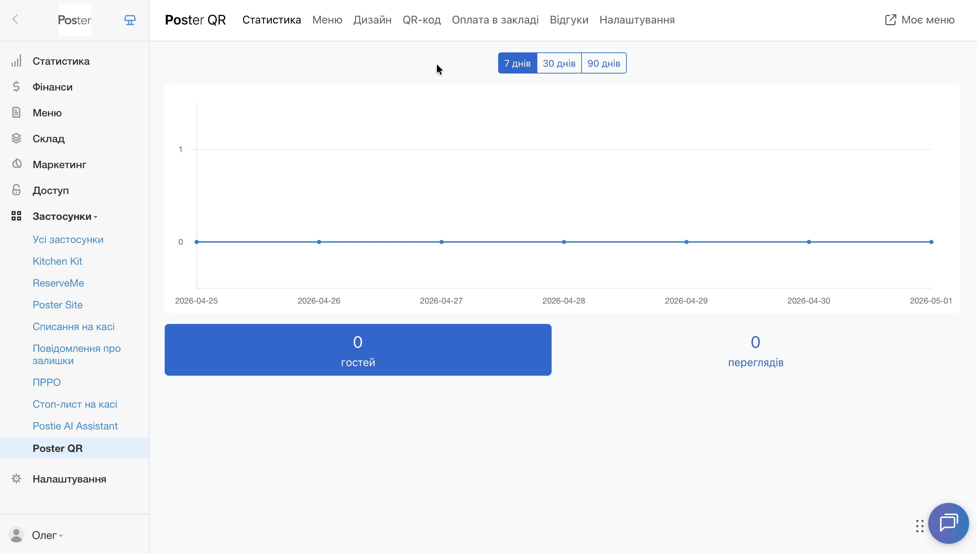The image size is (980, 554).
Task: Open Усі застосунки in the sidebar
Action: [x=68, y=239]
